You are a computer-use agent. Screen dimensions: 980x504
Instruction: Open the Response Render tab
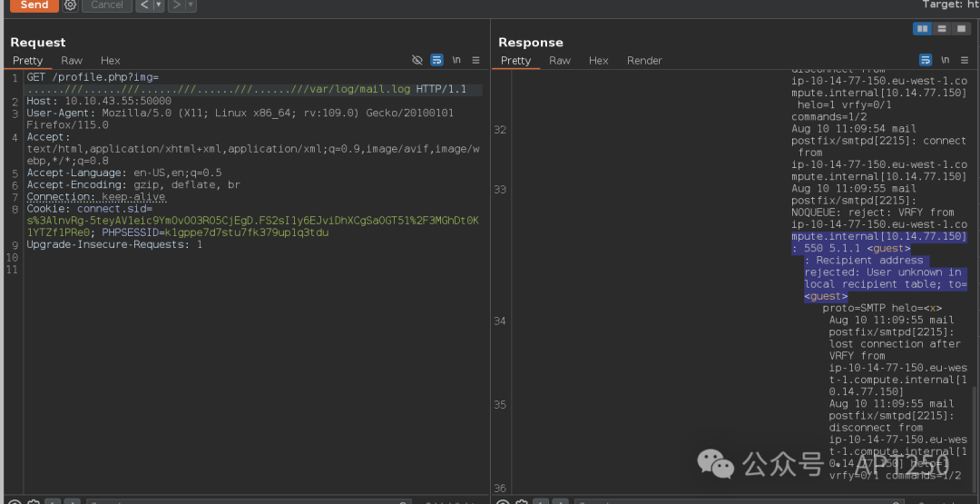pyautogui.click(x=644, y=60)
